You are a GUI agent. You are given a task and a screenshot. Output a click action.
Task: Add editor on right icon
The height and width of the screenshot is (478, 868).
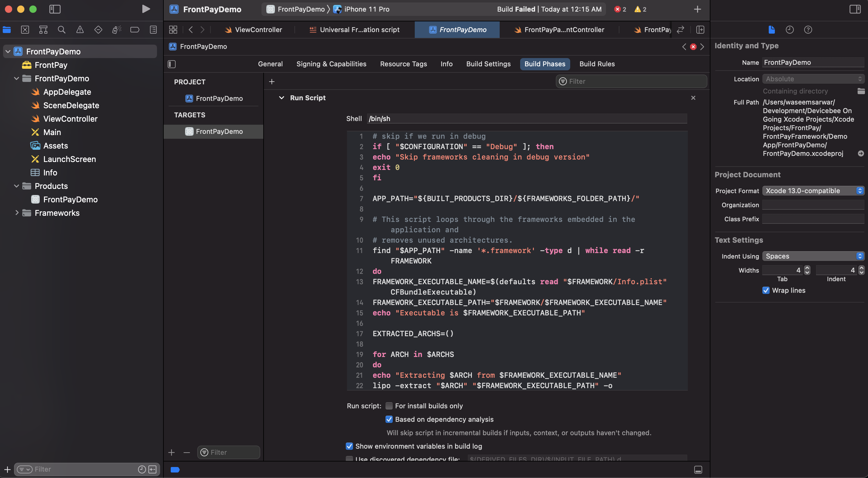pyautogui.click(x=700, y=30)
